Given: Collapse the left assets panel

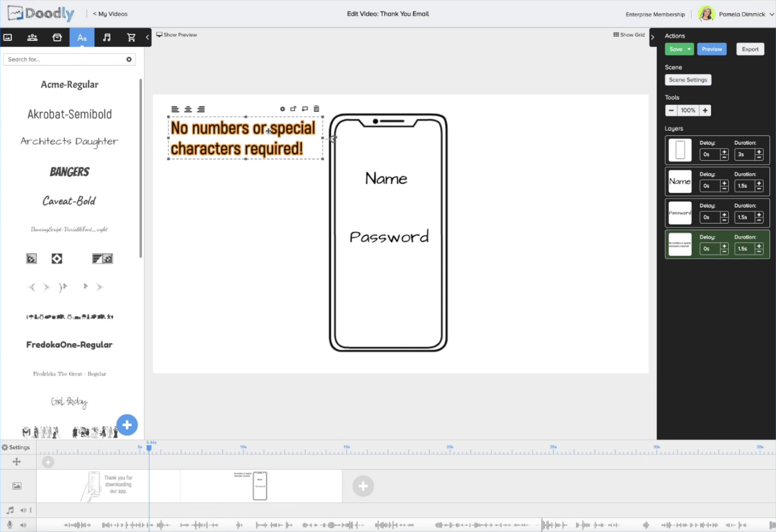Looking at the screenshot, I should [147, 37].
